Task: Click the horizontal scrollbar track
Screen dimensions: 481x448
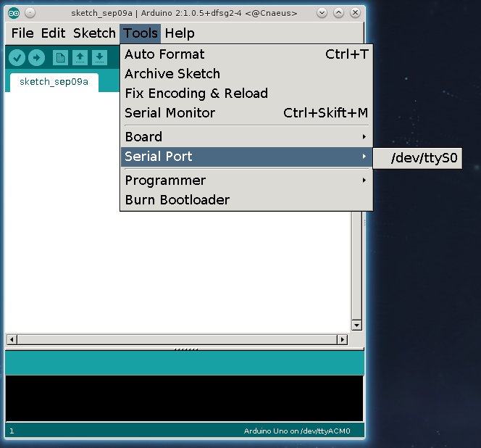Action: [x=177, y=339]
